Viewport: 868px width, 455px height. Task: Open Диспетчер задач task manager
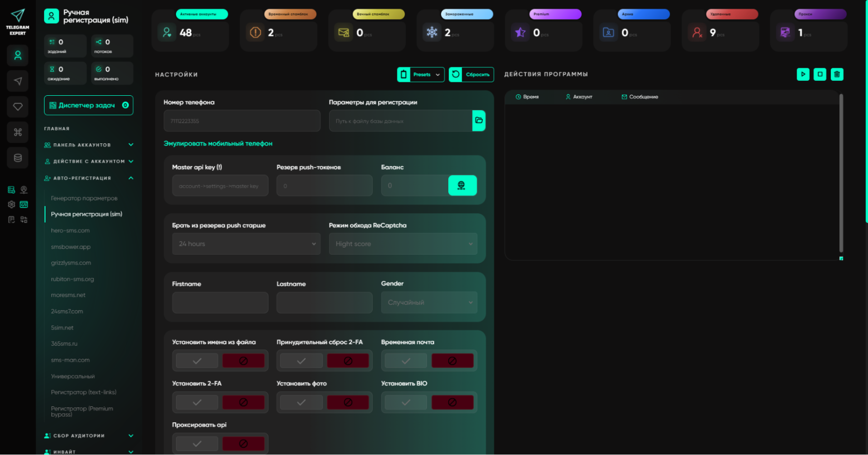[x=89, y=105]
